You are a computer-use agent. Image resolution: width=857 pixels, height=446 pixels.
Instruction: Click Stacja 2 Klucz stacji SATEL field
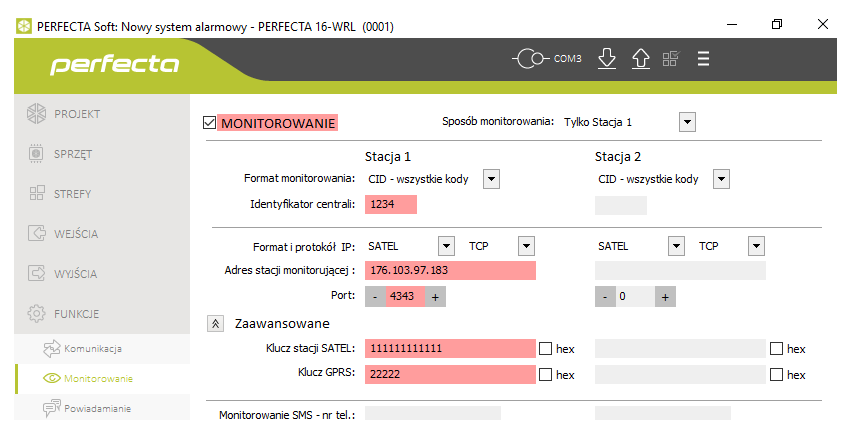(x=680, y=349)
